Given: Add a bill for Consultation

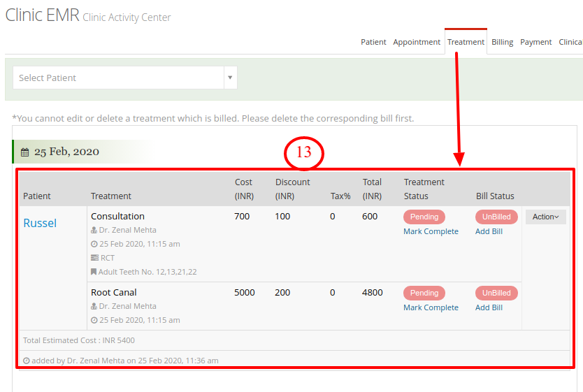Looking at the screenshot, I should pos(489,231).
